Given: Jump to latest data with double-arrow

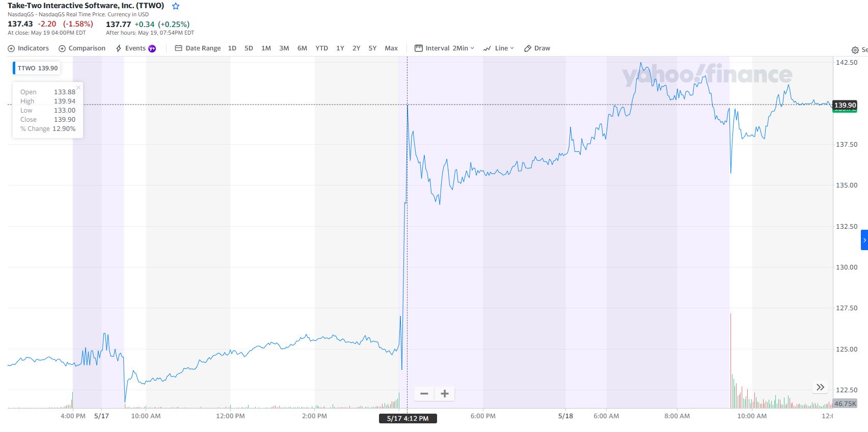Looking at the screenshot, I should coord(820,387).
